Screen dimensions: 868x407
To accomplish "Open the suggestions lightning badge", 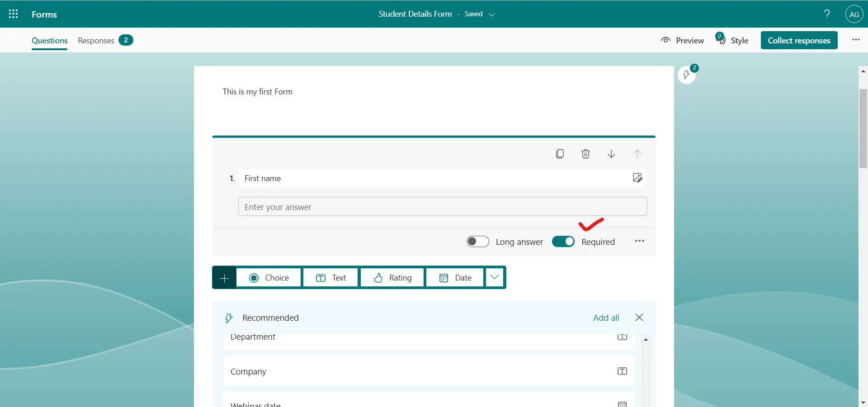I will [x=688, y=75].
